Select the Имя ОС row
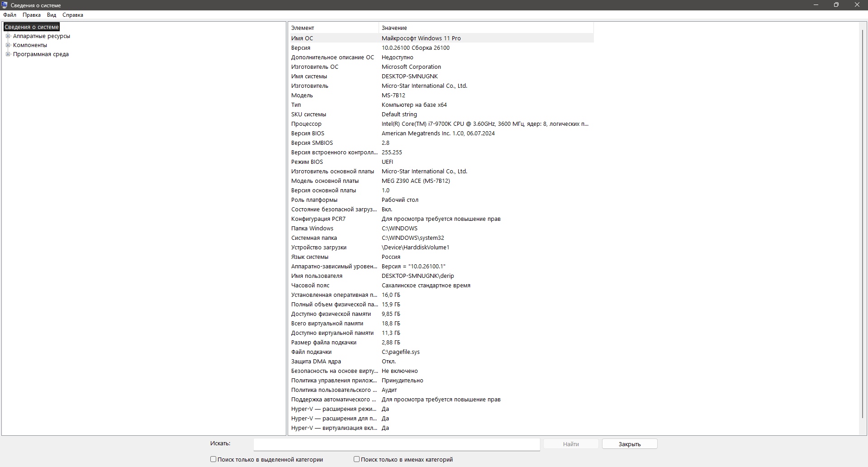 point(441,38)
